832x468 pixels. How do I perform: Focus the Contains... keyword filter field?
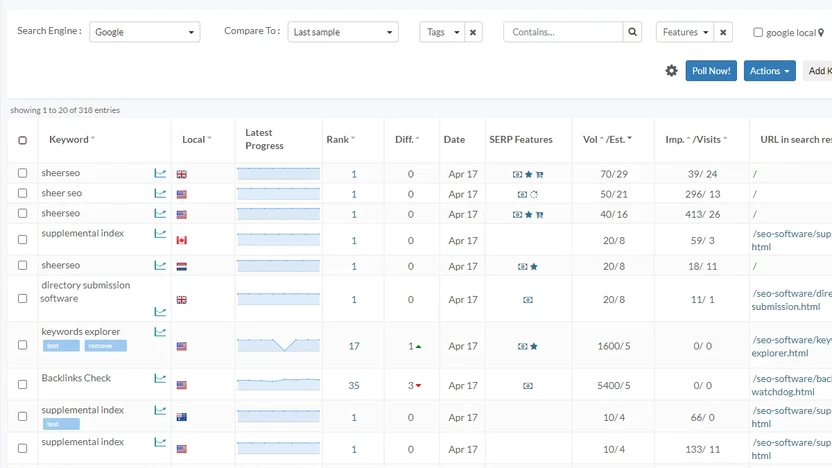click(563, 32)
